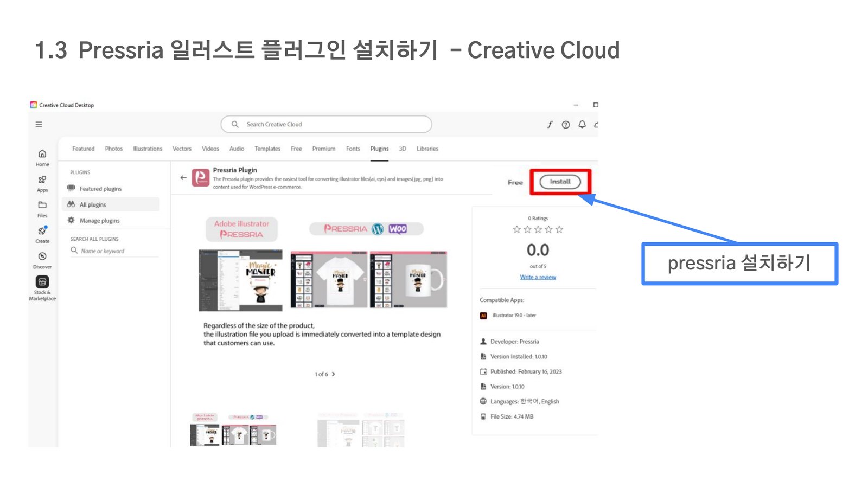Select All plugins in left panel
The image size is (868, 488).
coord(111,204)
